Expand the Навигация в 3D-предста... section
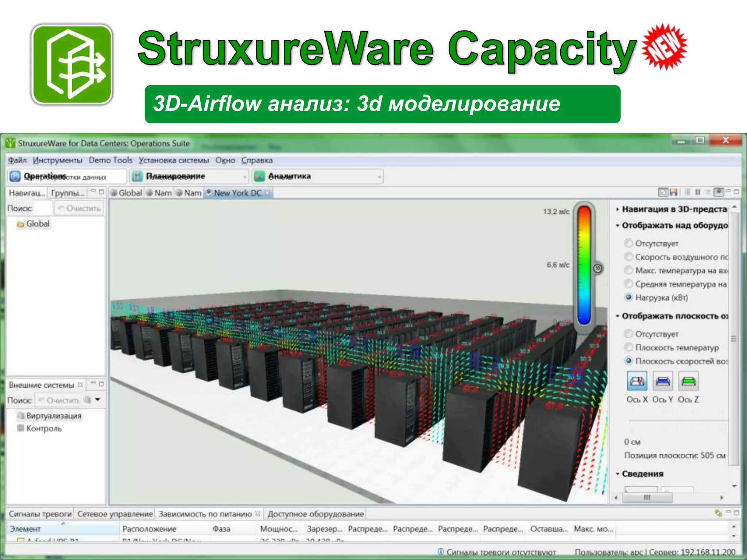This screenshot has height=560, width=747. [x=617, y=209]
